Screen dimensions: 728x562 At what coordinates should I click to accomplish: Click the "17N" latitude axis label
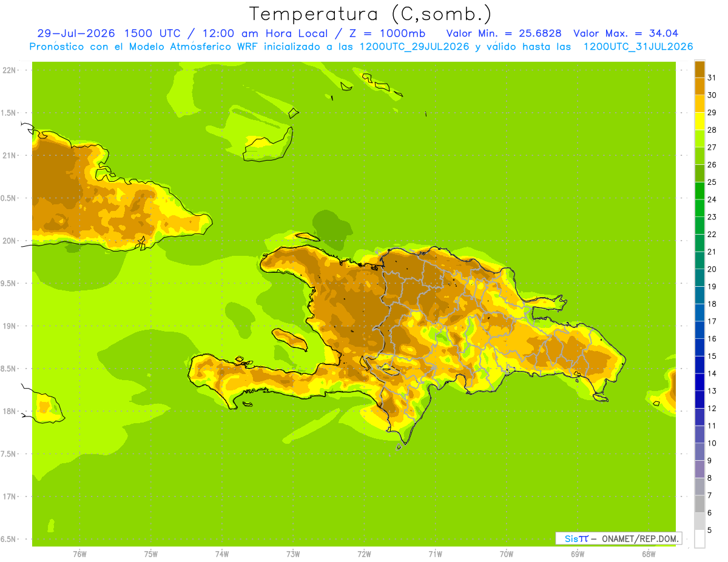tap(9, 497)
